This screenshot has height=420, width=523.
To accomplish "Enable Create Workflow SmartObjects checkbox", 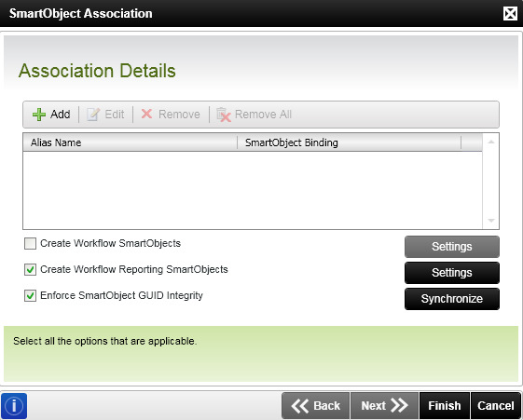I will point(31,243).
